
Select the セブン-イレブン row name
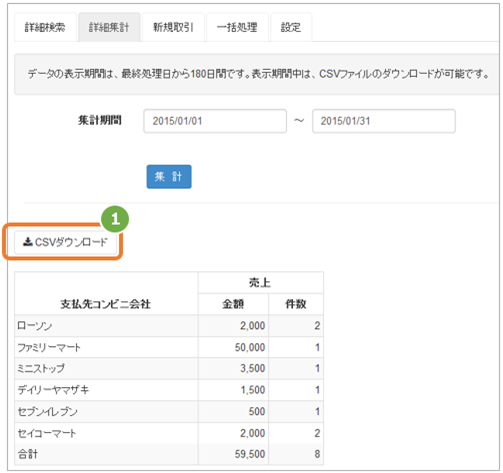click(48, 412)
